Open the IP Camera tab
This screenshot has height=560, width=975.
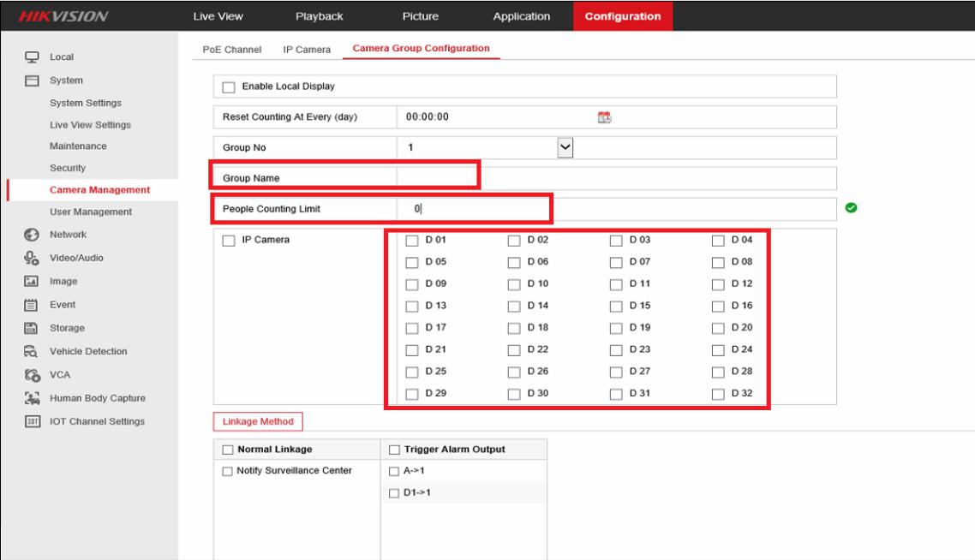pyautogui.click(x=306, y=50)
